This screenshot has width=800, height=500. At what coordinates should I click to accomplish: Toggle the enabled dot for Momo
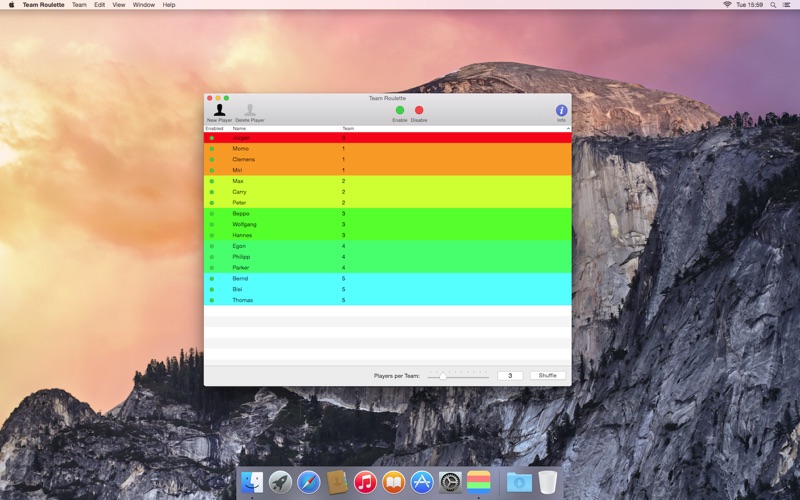[212, 148]
